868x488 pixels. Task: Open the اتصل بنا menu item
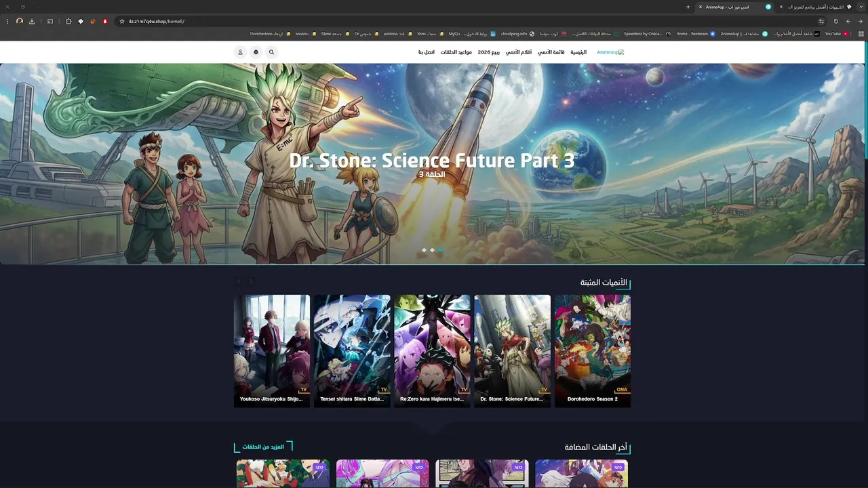[427, 52]
